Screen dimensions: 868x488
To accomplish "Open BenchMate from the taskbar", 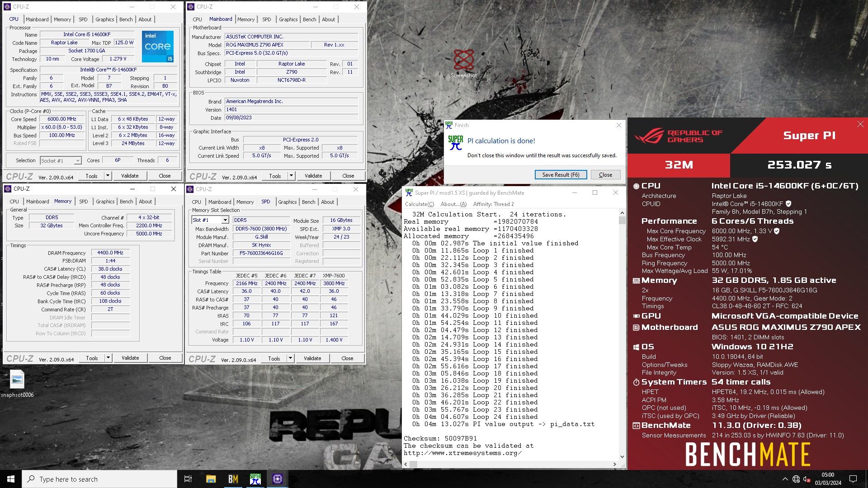I will click(x=233, y=479).
